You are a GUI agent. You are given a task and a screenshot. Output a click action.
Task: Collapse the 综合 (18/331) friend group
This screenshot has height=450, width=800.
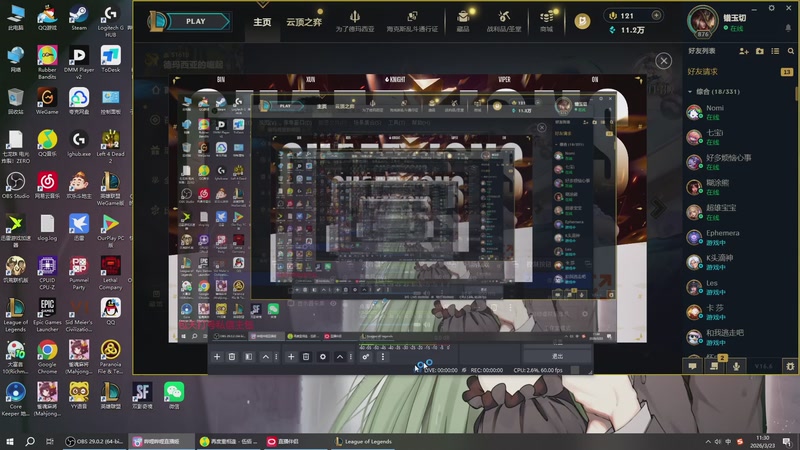pos(690,92)
